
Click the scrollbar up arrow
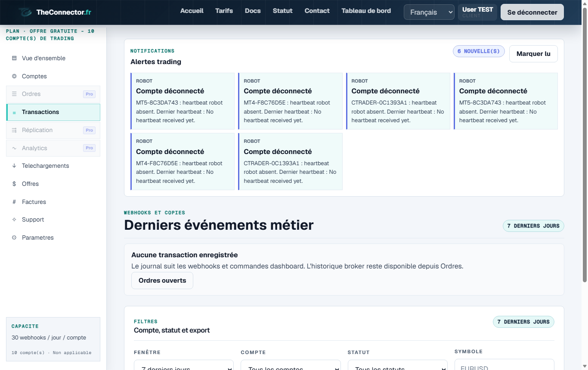585,3
